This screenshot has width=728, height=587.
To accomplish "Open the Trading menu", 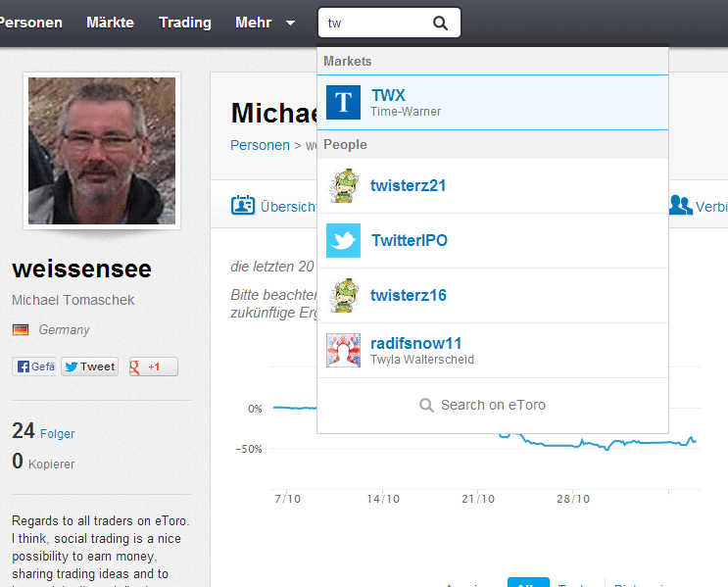I will pos(185,23).
